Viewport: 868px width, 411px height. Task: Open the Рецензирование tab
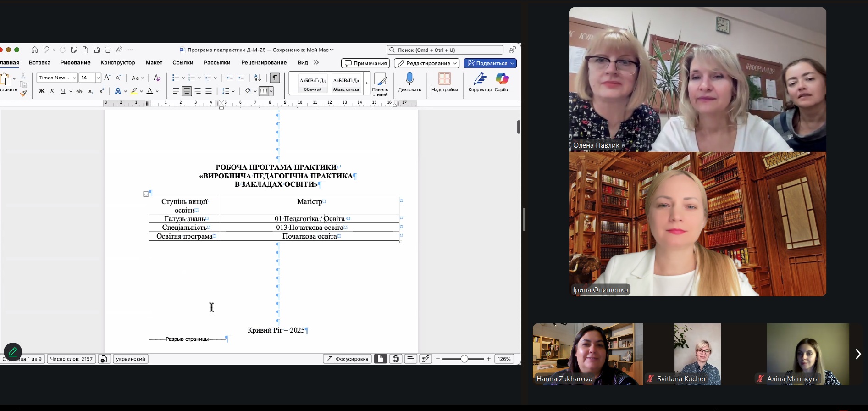[x=264, y=63]
